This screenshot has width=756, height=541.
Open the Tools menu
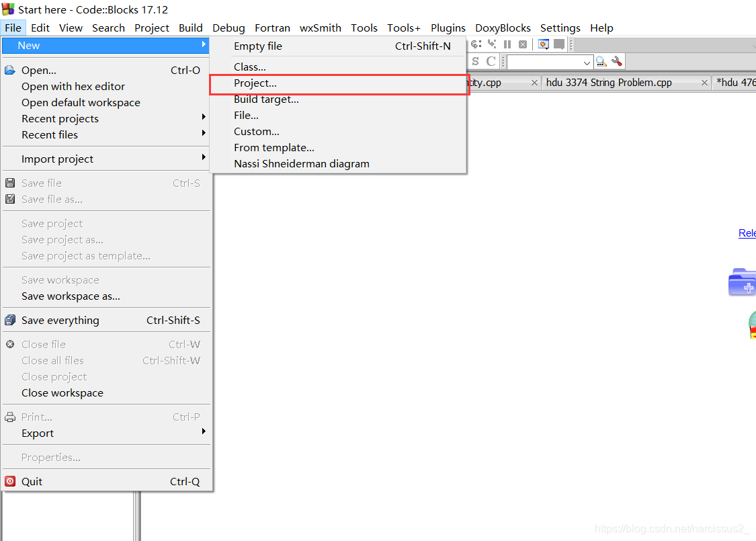(364, 28)
